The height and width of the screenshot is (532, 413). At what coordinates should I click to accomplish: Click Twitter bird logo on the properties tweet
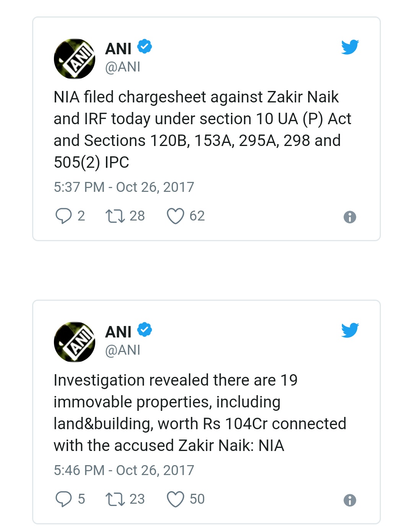click(x=350, y=330)
